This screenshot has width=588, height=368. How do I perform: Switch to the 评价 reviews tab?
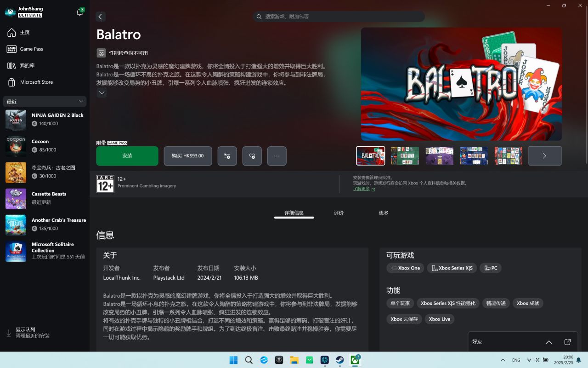[x=339, y=213]
